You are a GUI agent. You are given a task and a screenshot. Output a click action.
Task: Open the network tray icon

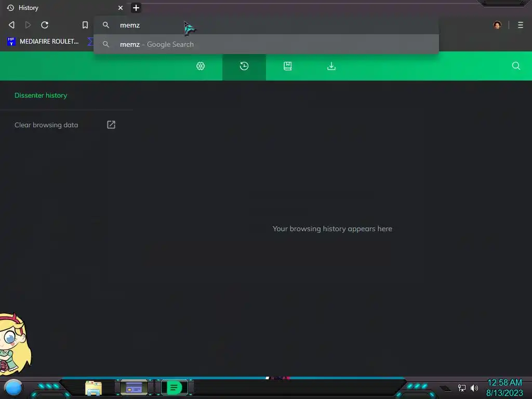click(462, 388)
